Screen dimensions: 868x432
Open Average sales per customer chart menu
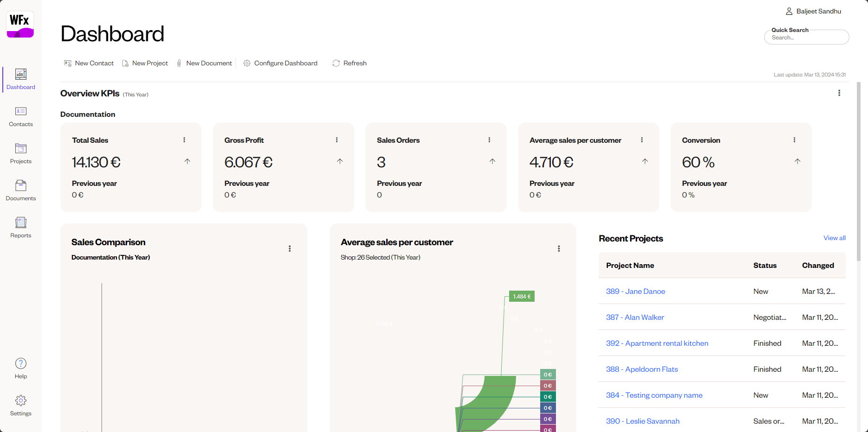[559, 248]
